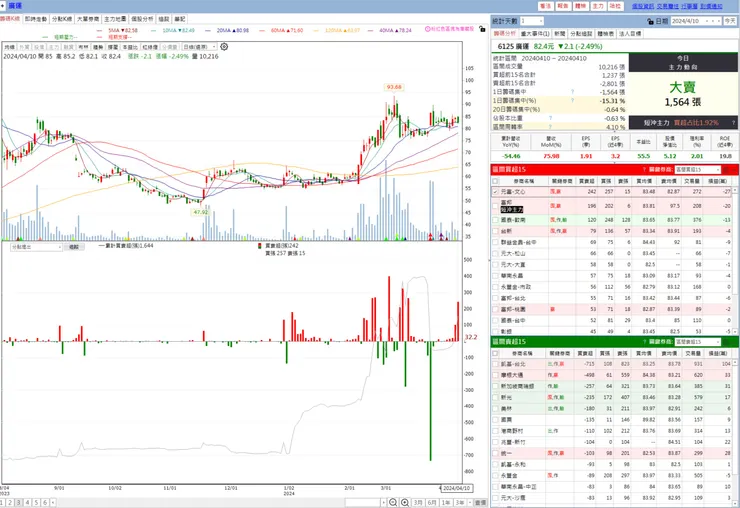Toggle the 本益比 indicator button

(x=130, y=47)
